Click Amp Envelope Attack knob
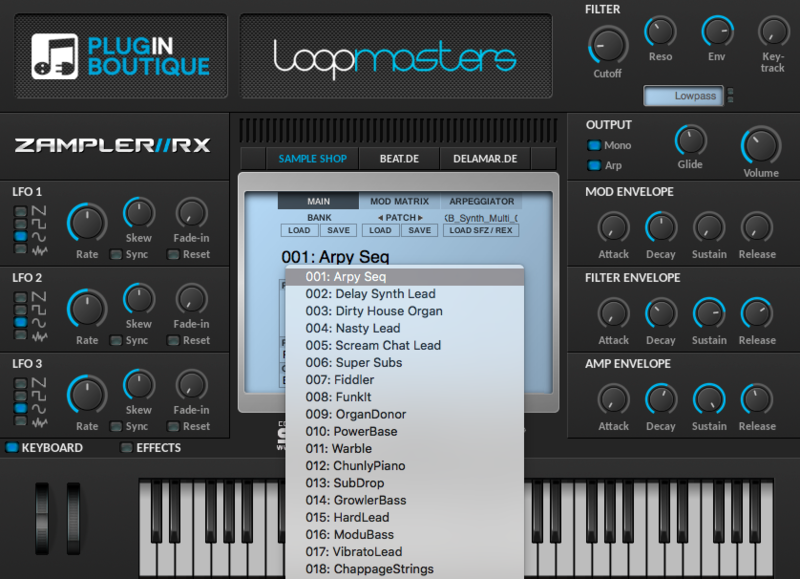This screenshot has height=579, width=800. click(x=613, y=399)
